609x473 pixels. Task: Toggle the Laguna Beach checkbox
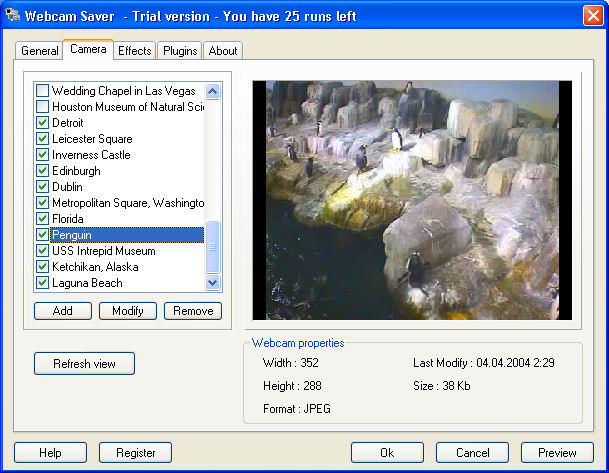click(x=42, y=283)
